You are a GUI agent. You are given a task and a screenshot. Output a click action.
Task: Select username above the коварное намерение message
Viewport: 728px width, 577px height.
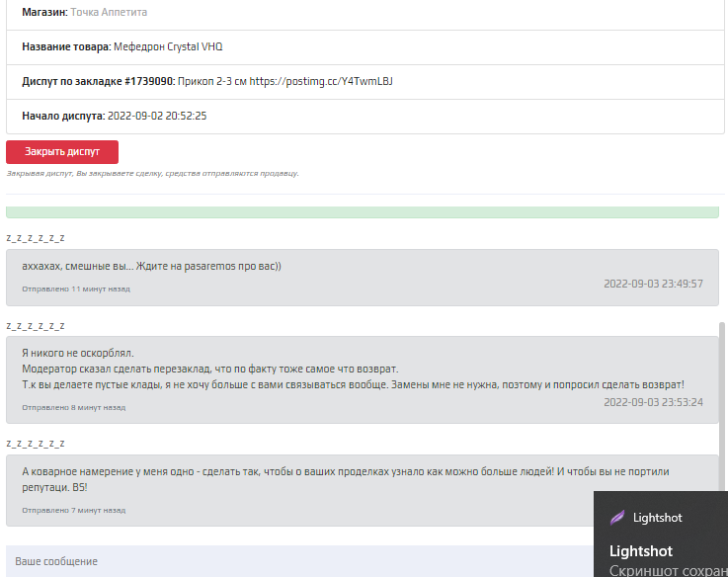tap(36, 444)
